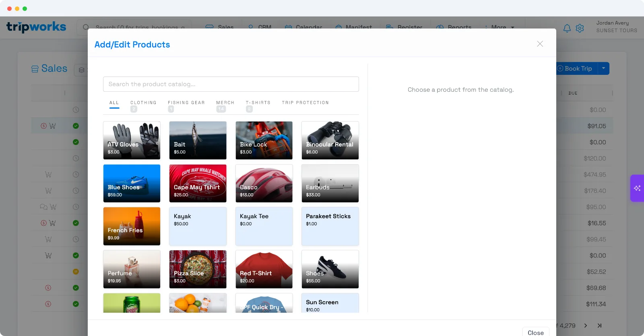This screenshot has height=336, width=644.
Task: Choose the Binocular Rental product
Action: [x=330, y=140]
